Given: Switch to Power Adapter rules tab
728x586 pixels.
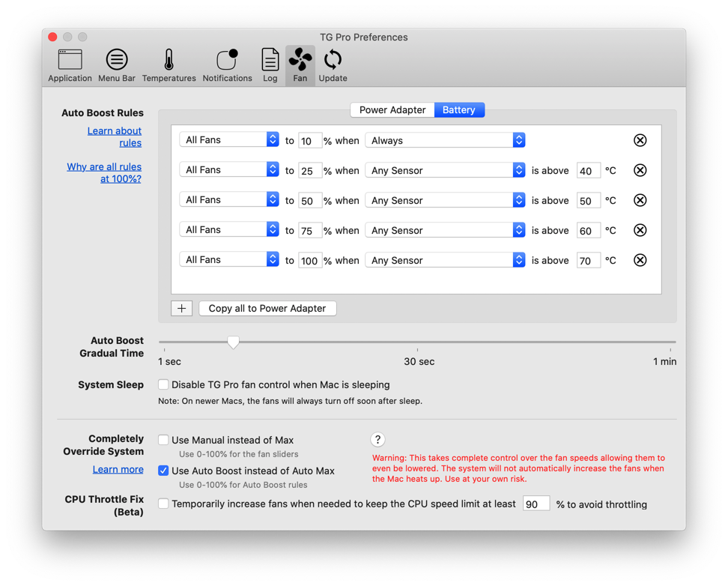Looking at the screenshot, I should point(392,109).
